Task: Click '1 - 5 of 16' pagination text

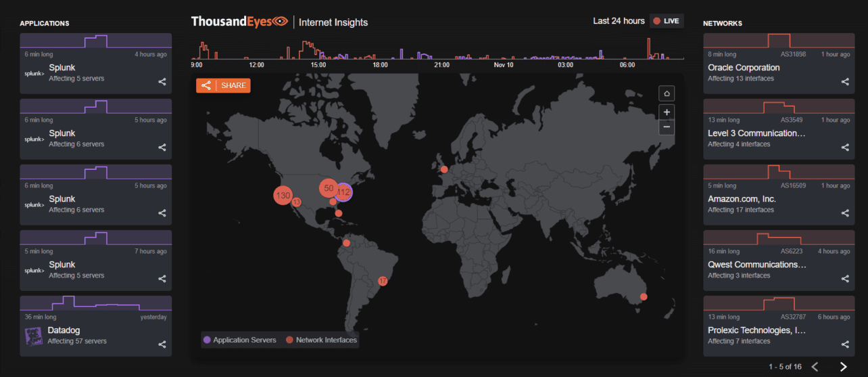Action: [x=785, y=367]
